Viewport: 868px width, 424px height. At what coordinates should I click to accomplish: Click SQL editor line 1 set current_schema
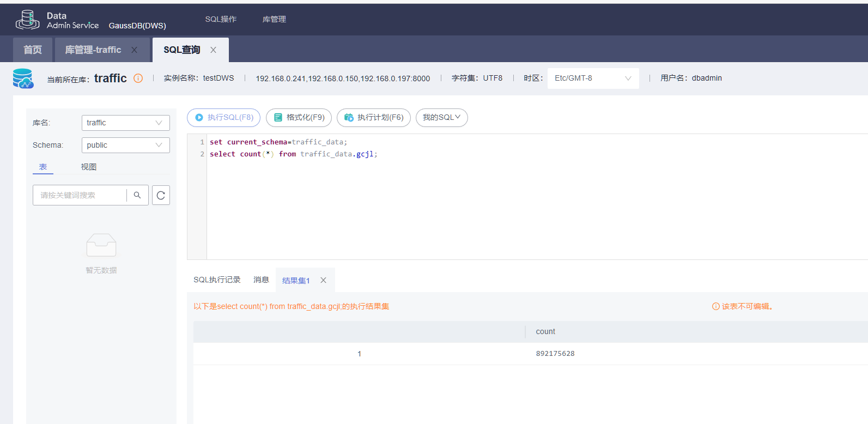point(278,142)
